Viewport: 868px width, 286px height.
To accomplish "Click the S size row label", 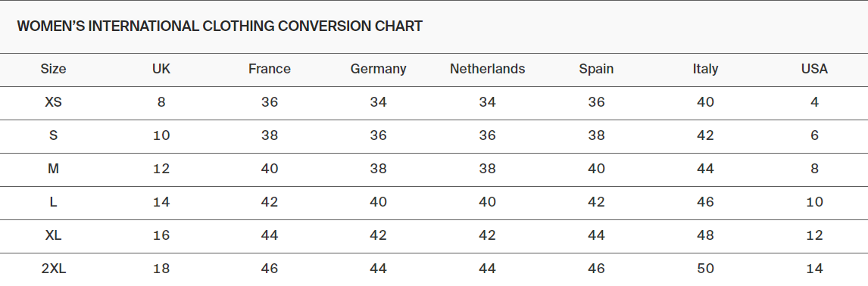I will 53,135.
